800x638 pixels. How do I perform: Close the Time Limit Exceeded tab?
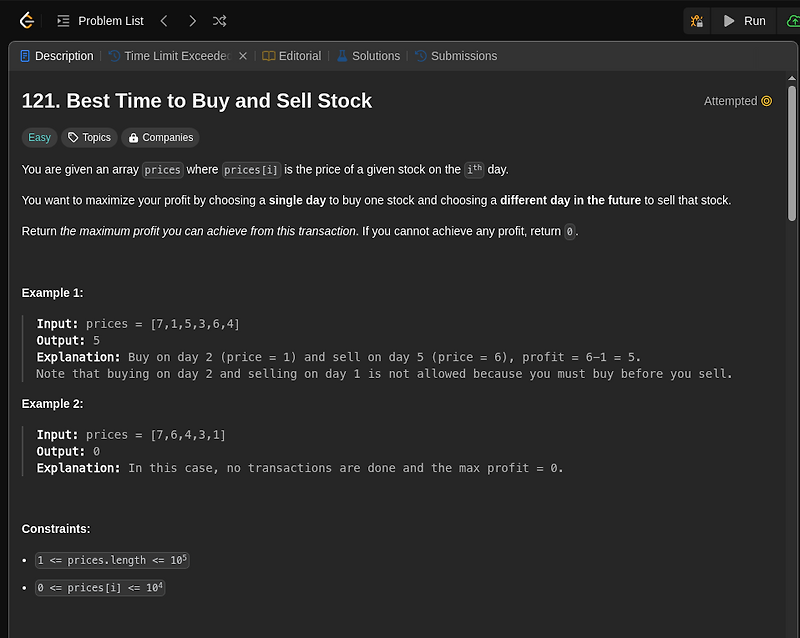242,56
